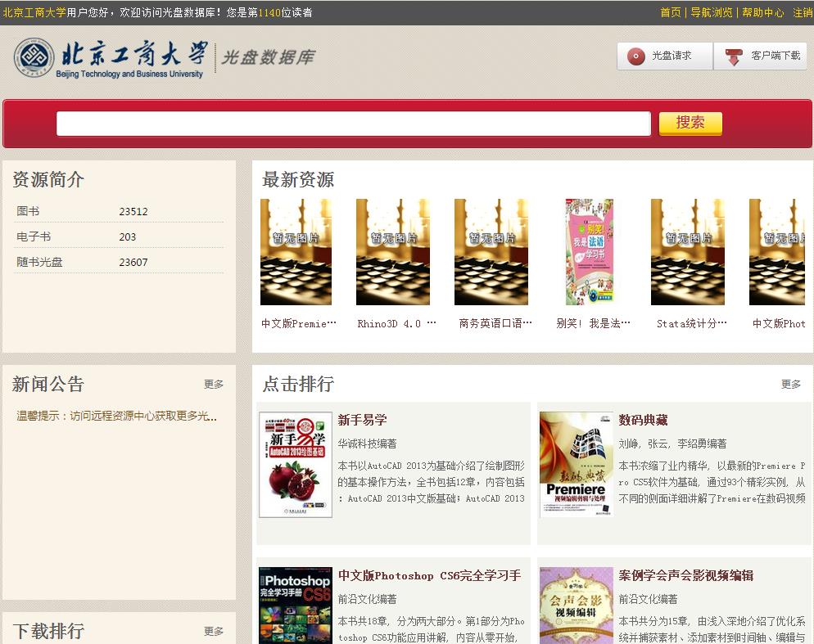
Task: Open the 会声会影视频编辑 book cover
Action: [x=577, y=606]
